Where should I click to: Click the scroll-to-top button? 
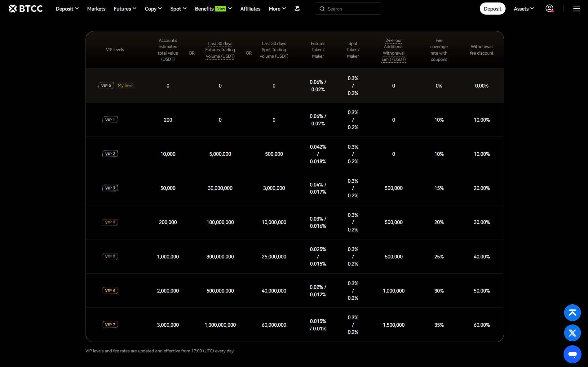pos(572,313)
